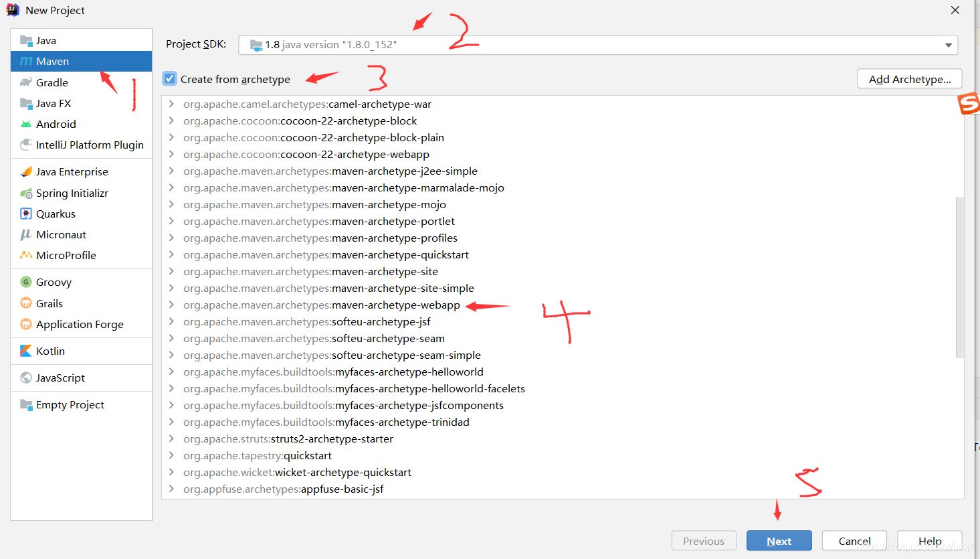Click the Grails icon
Viewport: 980px width, 559px height.
[x=26, y=303]
